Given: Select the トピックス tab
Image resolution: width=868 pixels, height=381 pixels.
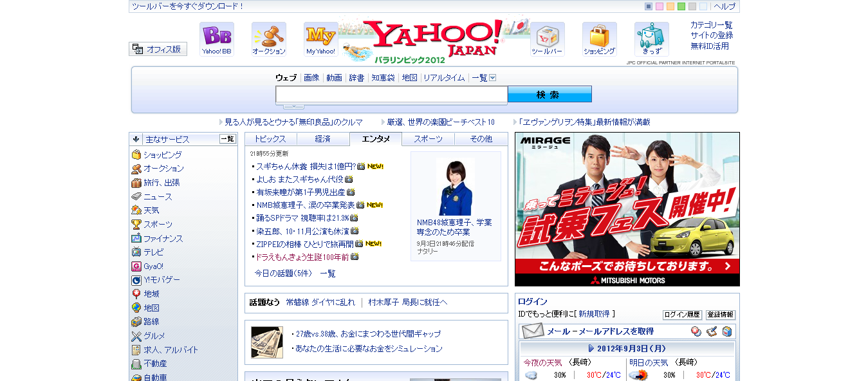Looking at the screenshot, I should pos(271,139).
